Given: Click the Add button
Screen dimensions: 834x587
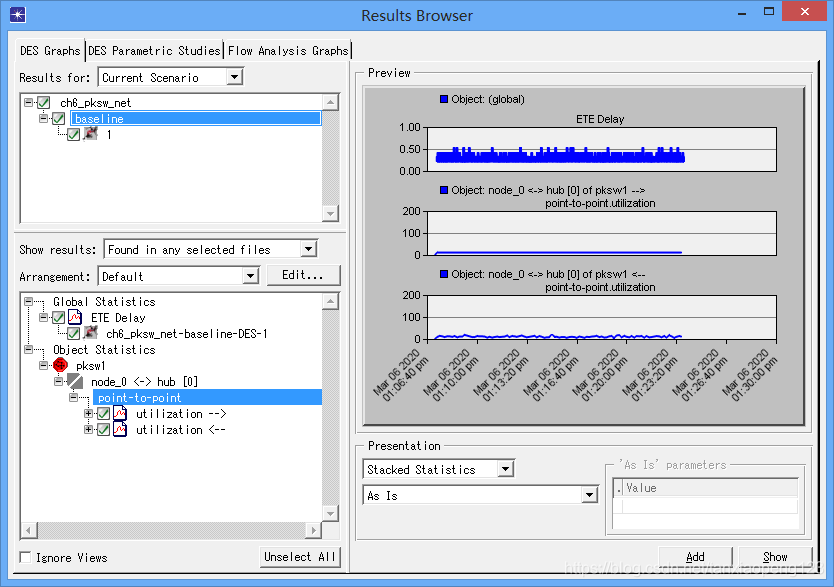Looking at the screenshot, I should 695,557.
